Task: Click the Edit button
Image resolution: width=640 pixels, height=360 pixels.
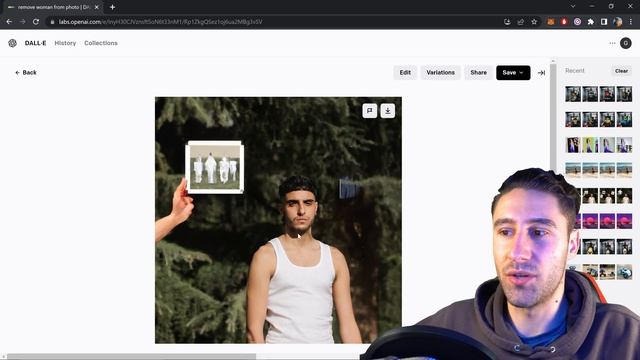Action: click(405, 73)
